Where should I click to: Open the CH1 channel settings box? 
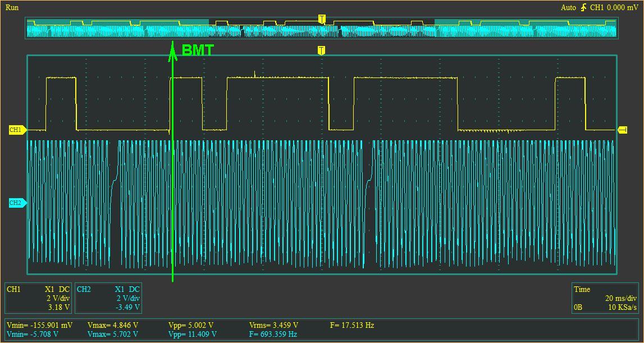39,298
